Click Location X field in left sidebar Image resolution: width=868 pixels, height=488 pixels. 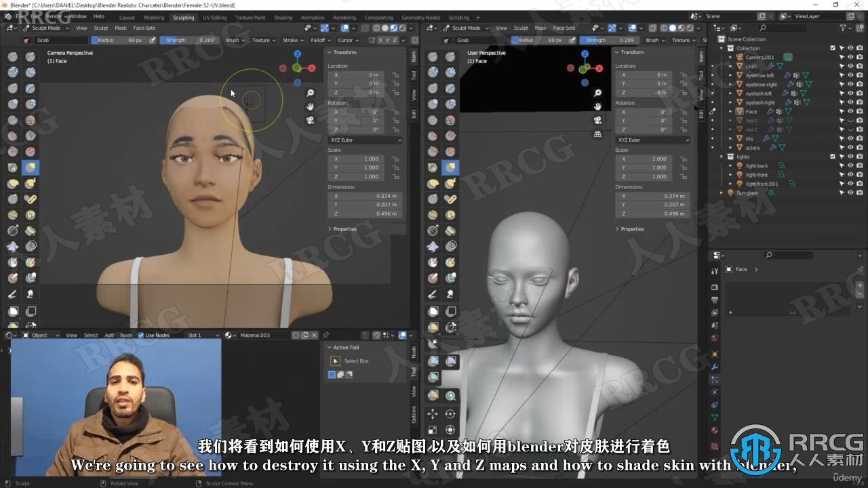pos(357,75)
